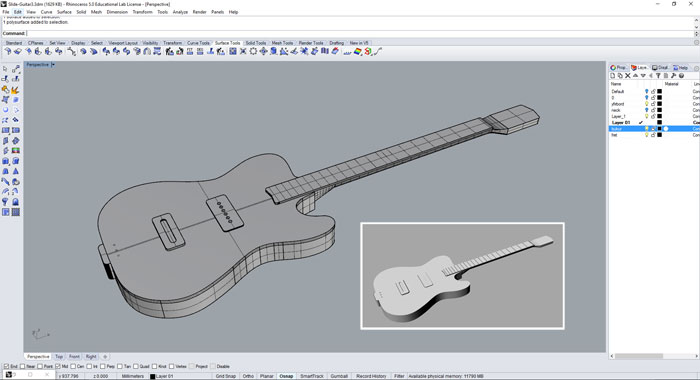Open the Surface menu
The image size is (700, 380).
(x=64, y=12)
